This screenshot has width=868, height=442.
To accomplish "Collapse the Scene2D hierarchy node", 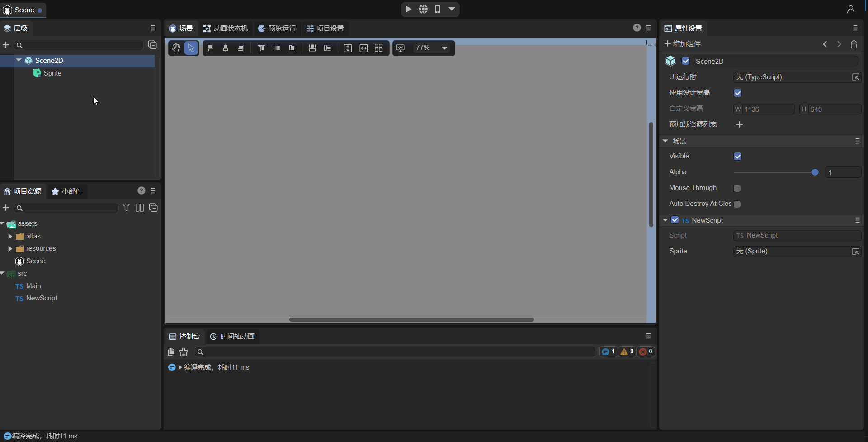I will (19, 60).
